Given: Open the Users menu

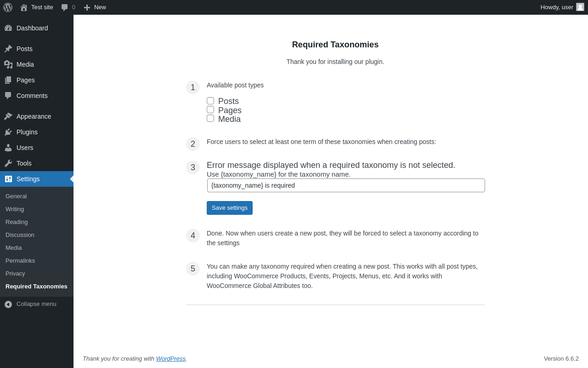Looking at the screenshot, I should click(x=37, y=148).
